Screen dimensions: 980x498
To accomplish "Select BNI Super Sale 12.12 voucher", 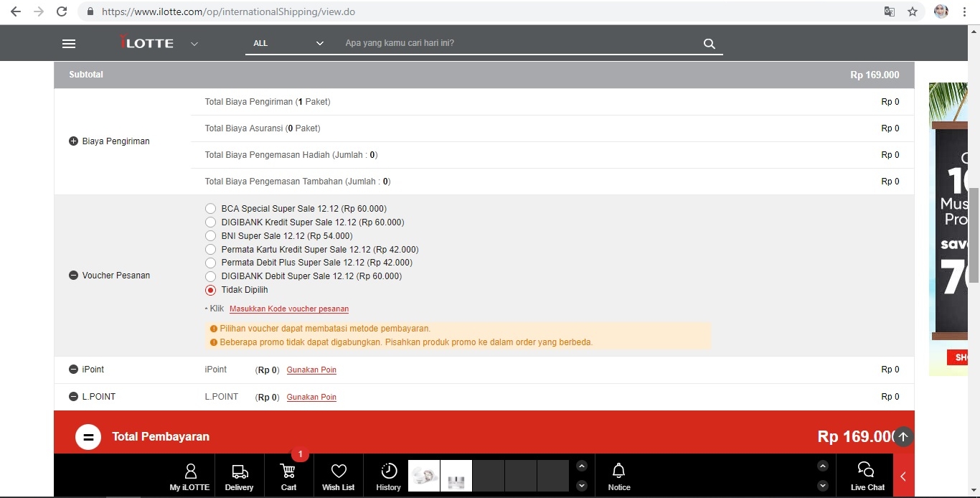I will [210, 236].
